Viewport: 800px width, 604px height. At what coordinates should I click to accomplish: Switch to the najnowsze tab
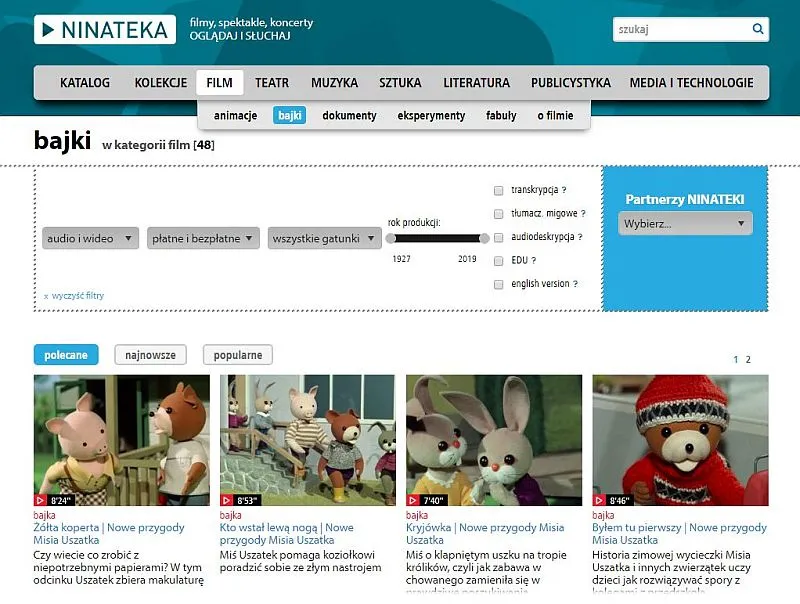click(x=152, y=354)
